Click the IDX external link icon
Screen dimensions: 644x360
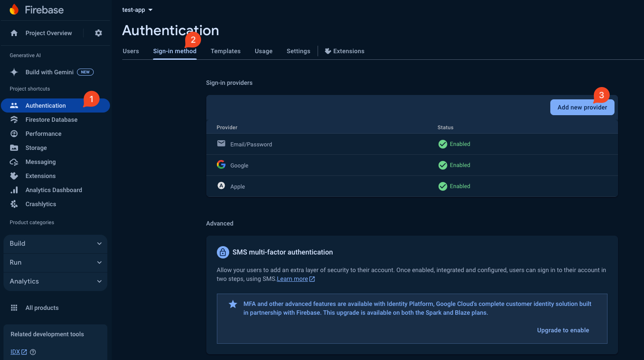tap(24, 352)
